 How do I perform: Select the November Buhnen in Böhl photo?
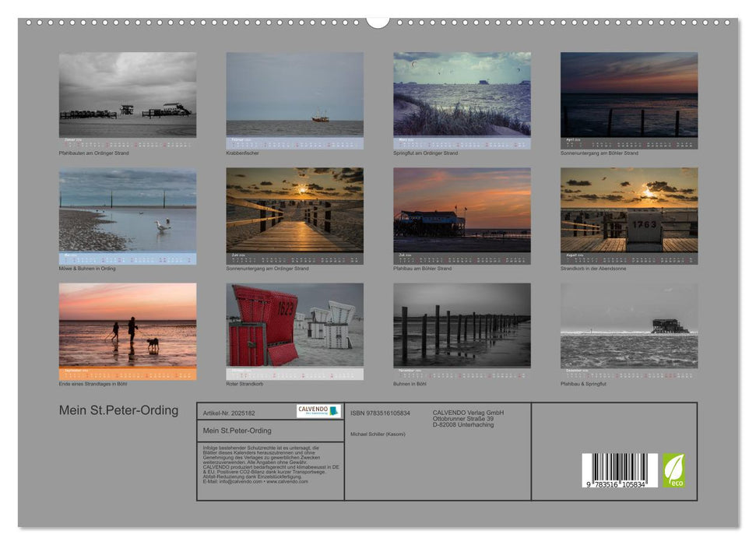click(462, 327)
